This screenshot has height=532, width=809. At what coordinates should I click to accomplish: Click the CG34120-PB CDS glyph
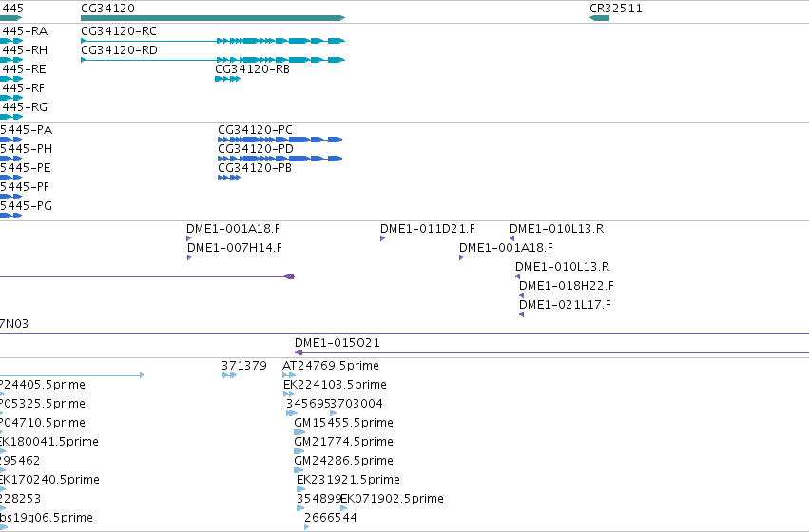pos(229,178)
